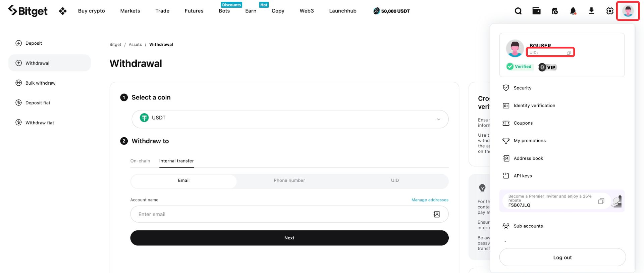
Task: Click the Deposit fiat sidebar icon
Action: point(19,103)
